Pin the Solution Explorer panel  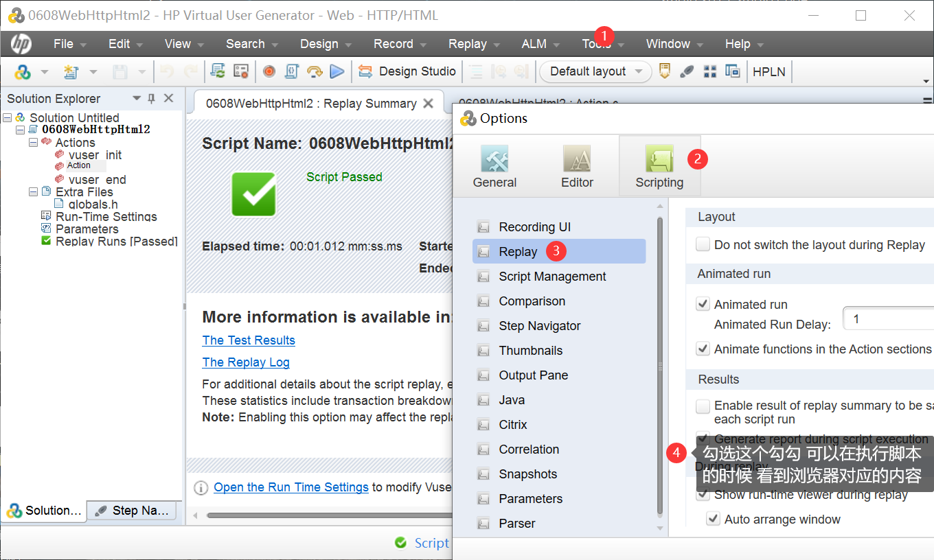(152, 99)
